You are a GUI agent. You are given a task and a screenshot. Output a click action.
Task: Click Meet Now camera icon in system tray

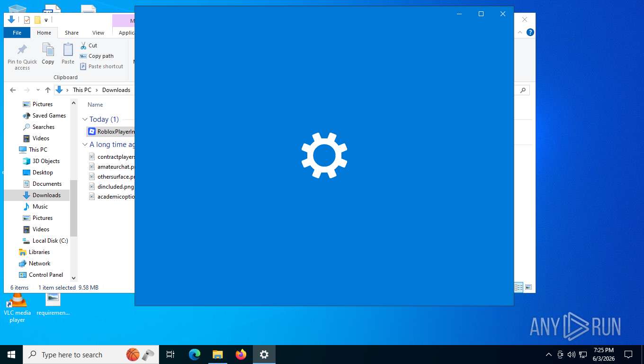click(560, 355)
